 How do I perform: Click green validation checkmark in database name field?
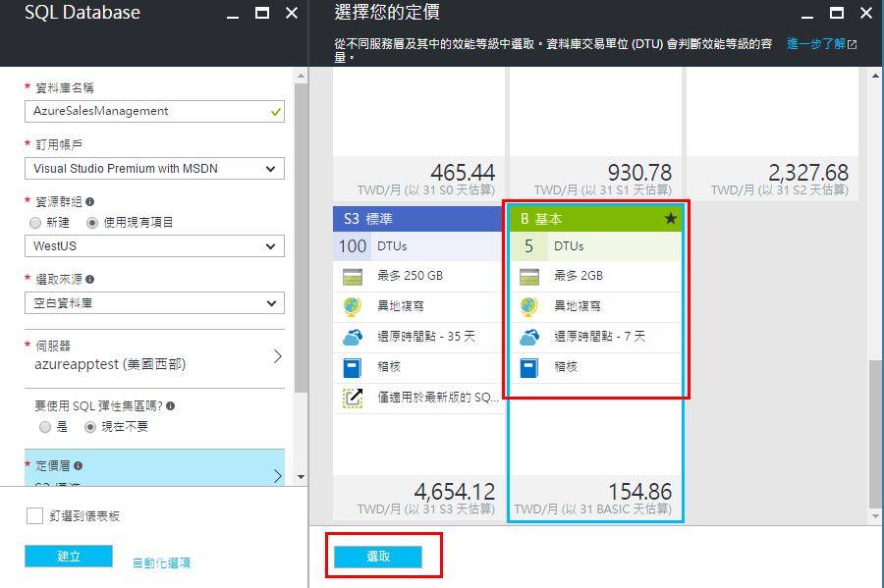coord(276,112)
